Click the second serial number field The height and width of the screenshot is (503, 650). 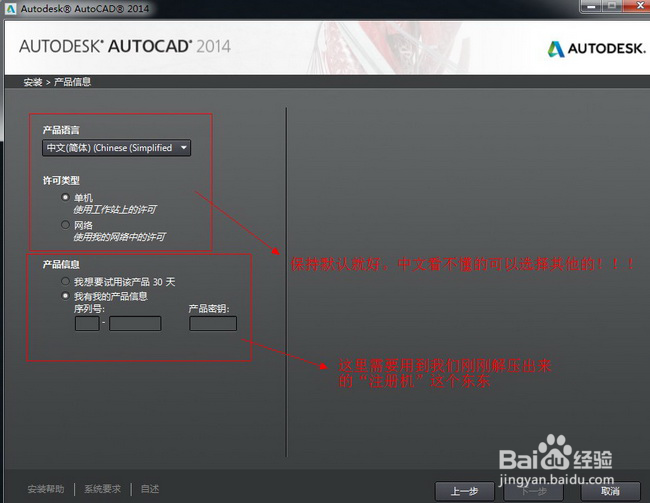135,323
